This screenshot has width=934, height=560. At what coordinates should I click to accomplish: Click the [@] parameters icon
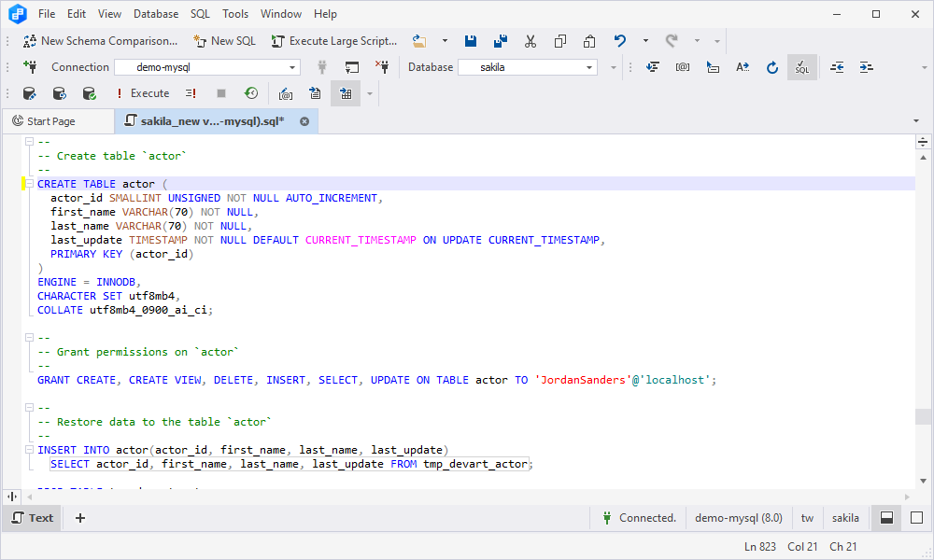click(683, 67)
